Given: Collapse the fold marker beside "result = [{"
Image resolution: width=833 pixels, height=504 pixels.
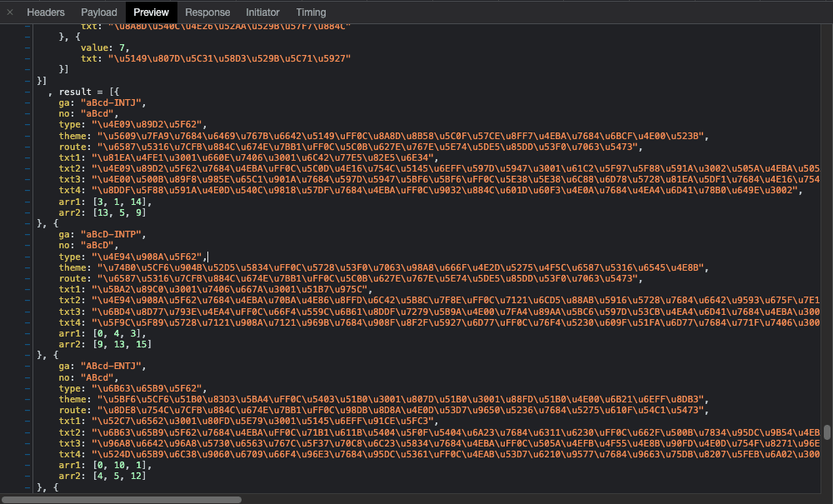Looking at the screenshot, I should click(x=26, y=92).
